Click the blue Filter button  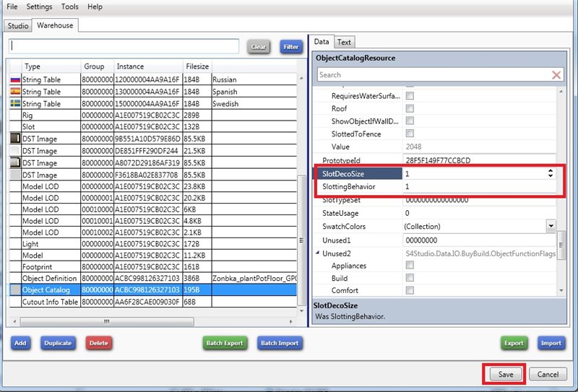point(290,47)
